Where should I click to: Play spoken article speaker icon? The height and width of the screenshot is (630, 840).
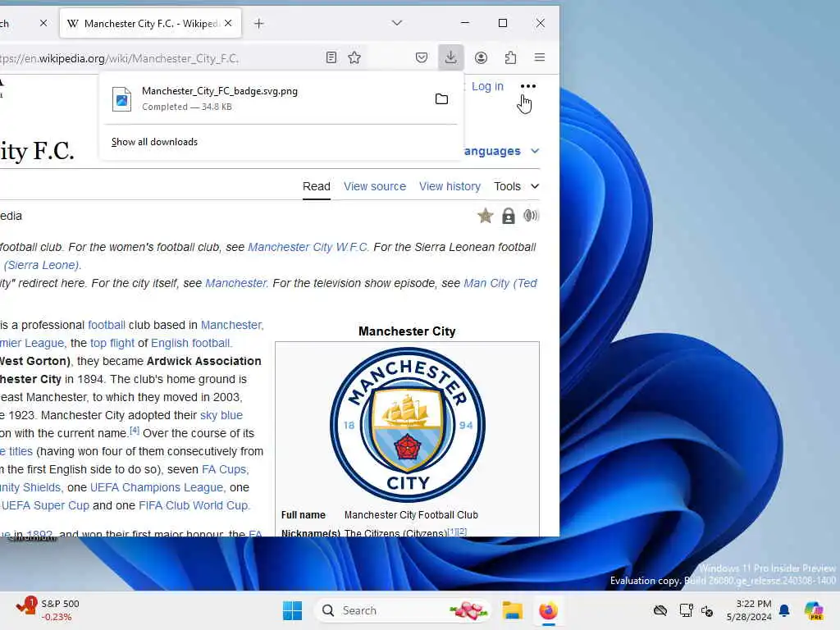(531, 216)
